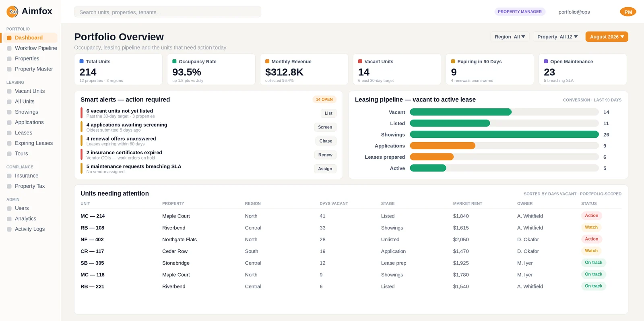The width and height of the screenshot is (644, 321).
Task: Click the DAYS VACANT column header
Action: click(x=334, y=204)
